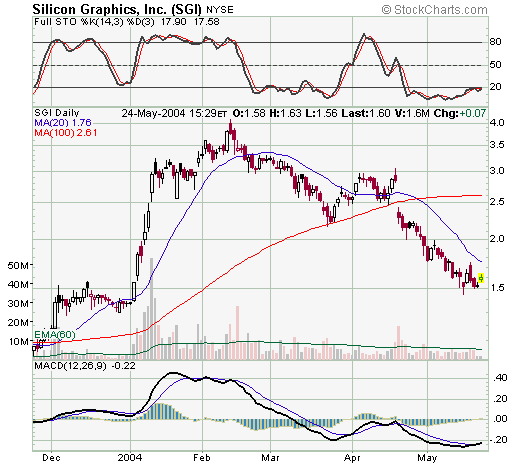
Task: Click the 'Mar' date axis label
Action: 270,458
